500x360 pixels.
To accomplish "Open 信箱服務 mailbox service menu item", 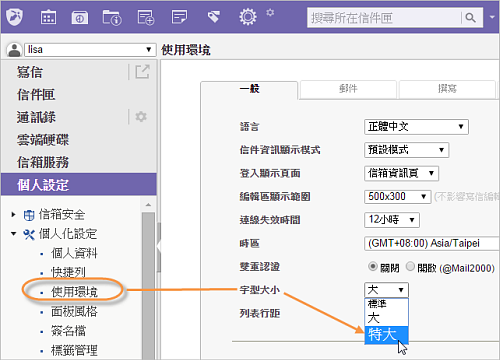I will click(x=43, y=163).
